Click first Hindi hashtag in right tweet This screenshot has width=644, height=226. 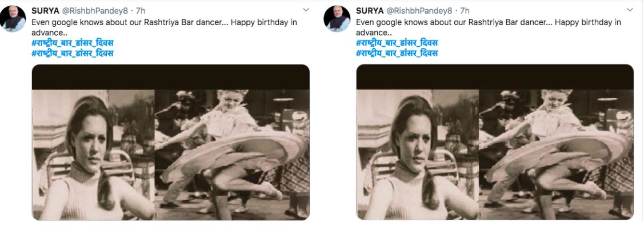[397, 43]
